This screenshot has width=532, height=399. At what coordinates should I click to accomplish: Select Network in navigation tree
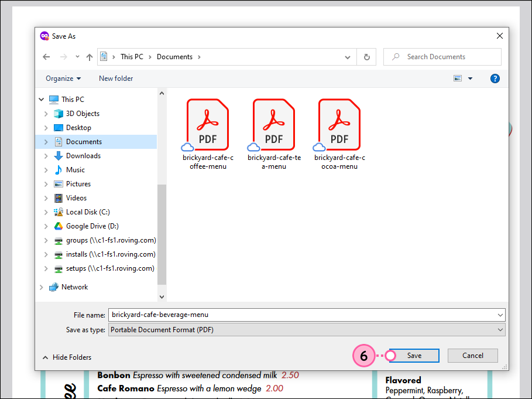click(x=75, y=287)
